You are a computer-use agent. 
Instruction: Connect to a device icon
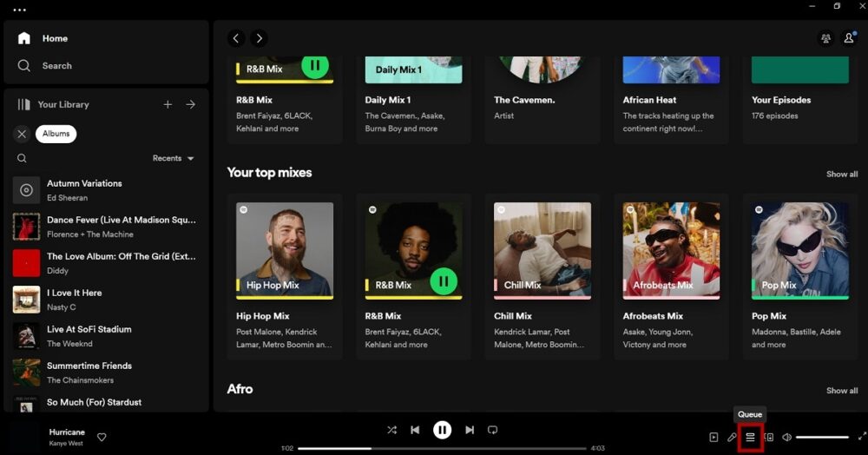tap(769, 438)
